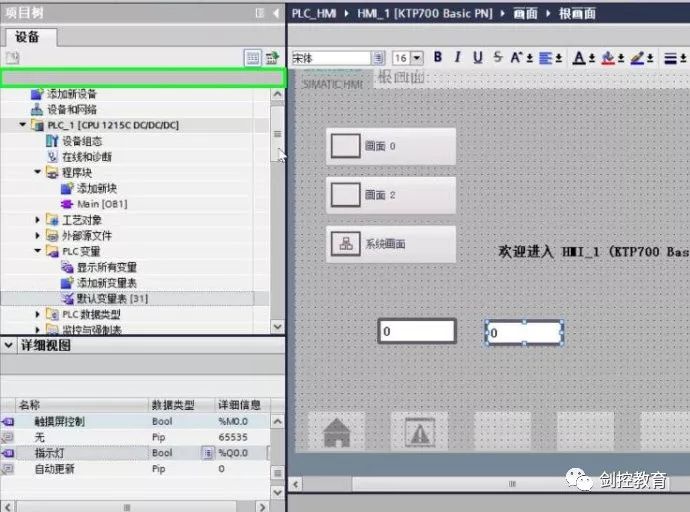
Task: Click the font size increase icon
Action: coord(516,57)
